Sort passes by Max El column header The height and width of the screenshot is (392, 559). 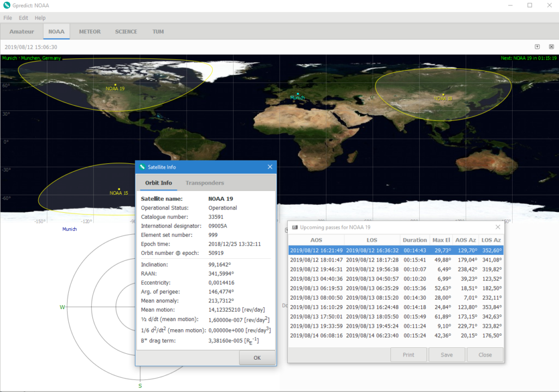click(441, 240)
